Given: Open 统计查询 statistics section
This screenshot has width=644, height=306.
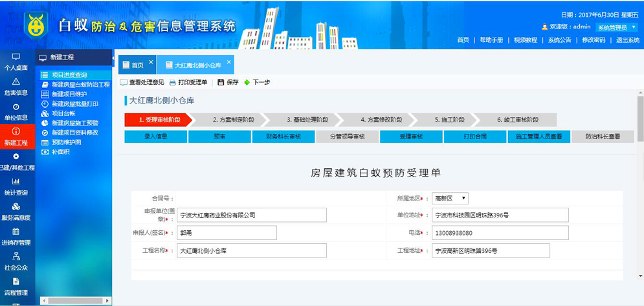Looking at the screenshot, I should pyautogui.click(x=16, y=187).
